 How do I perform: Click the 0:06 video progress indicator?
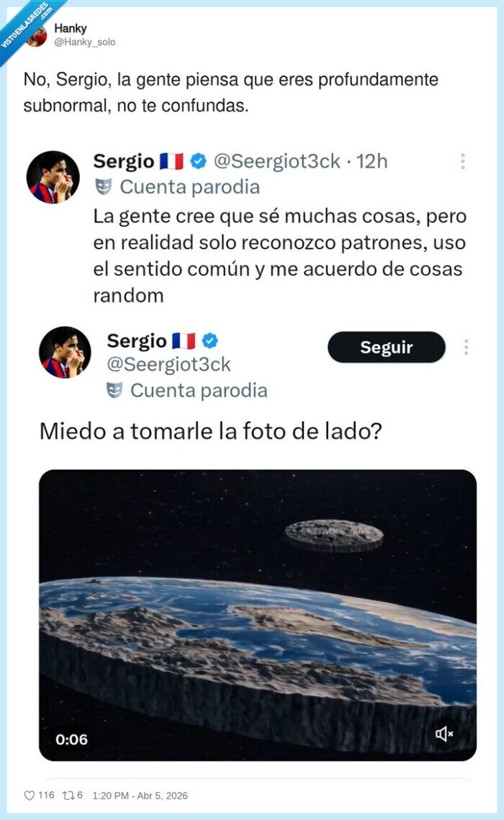72,738
